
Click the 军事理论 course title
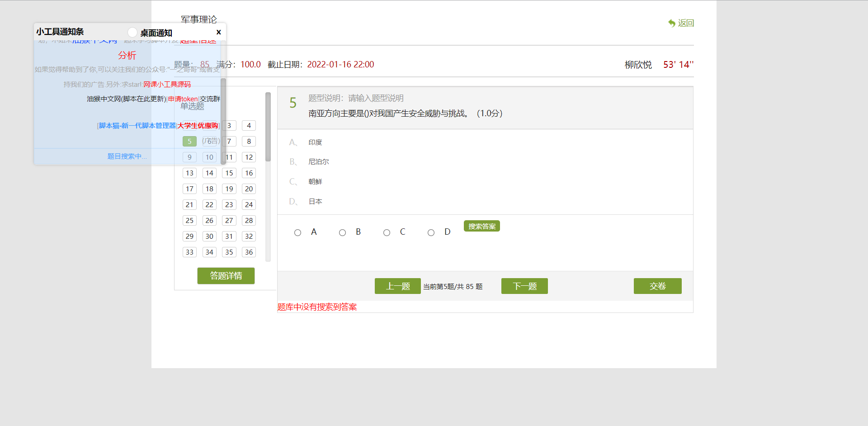coord(199,19)
